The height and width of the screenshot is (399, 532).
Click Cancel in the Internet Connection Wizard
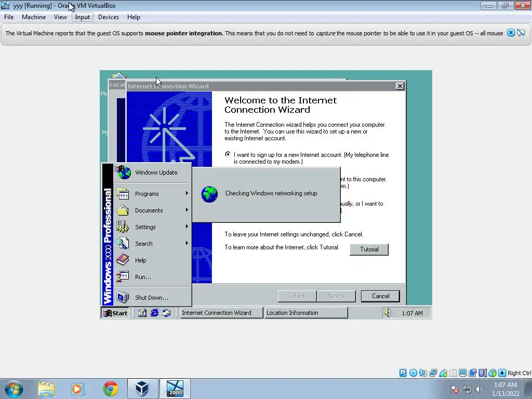(380, 296)
